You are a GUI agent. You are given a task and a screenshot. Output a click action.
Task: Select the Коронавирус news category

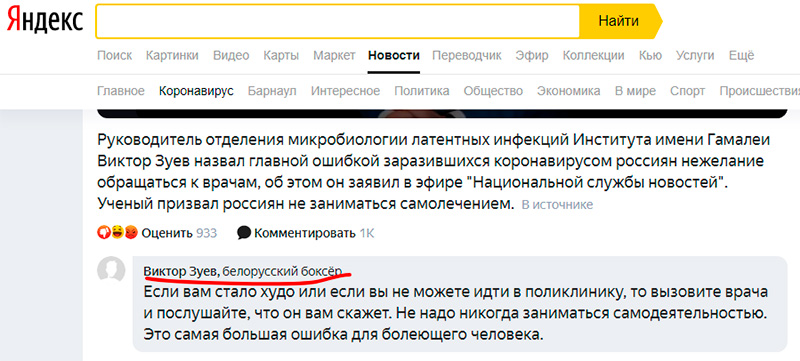pyautogui.click(x=196, y=91)
